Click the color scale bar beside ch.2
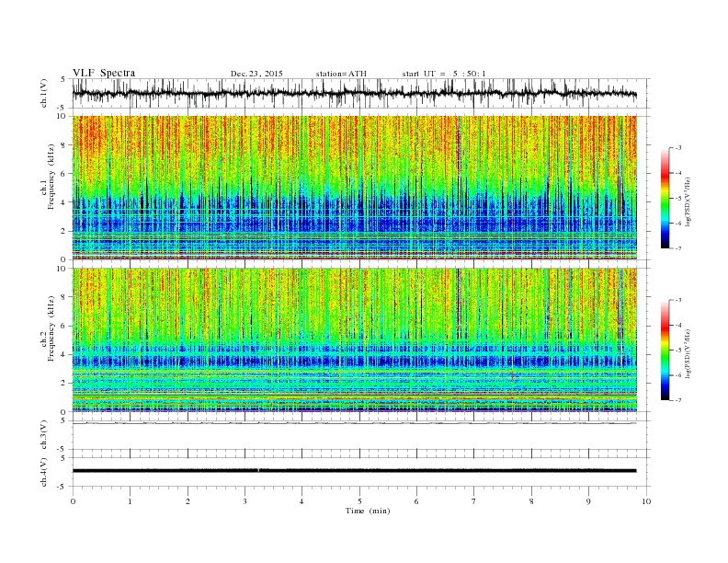This screenshot has width=728, height=563. [x=665, y=350]
